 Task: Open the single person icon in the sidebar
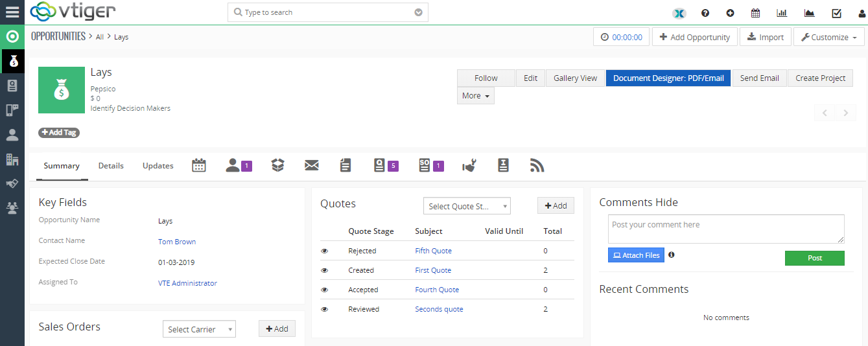[12, 135]
